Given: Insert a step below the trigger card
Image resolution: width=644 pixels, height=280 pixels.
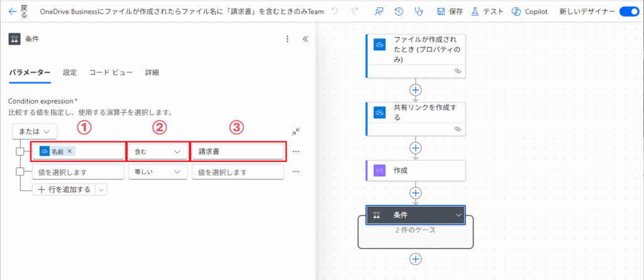Looking at the screenshot, I should pyautogui.click(x=416, y=89).
